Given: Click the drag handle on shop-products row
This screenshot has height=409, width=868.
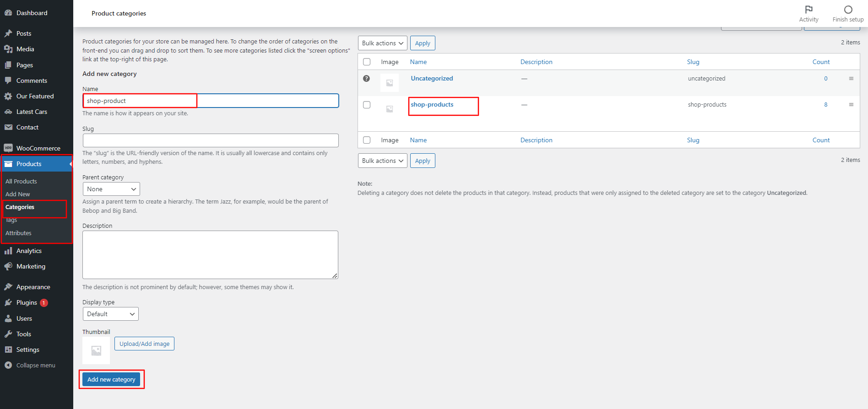Looking at the screenshot, I should [x=851, y=105].
